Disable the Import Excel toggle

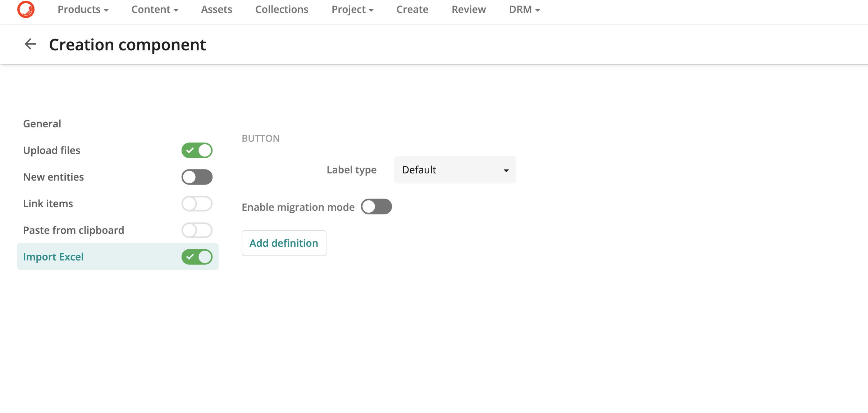point(197,257)
